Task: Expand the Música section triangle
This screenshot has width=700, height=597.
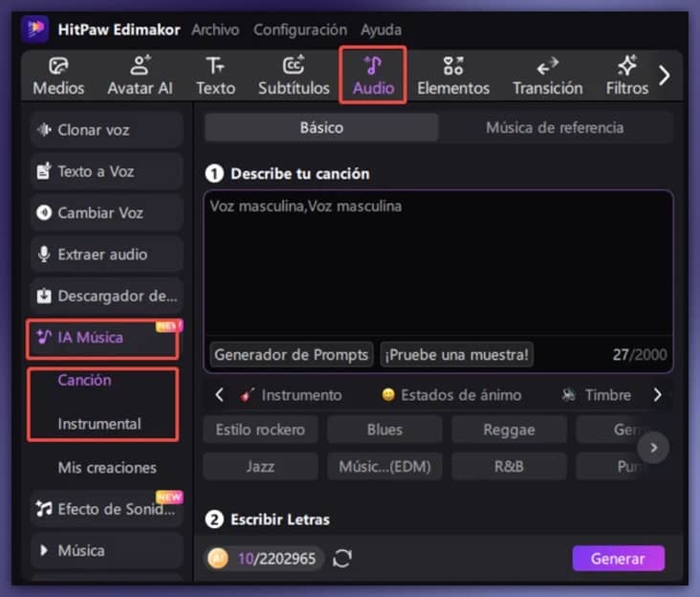Action: tap(44, 550)
